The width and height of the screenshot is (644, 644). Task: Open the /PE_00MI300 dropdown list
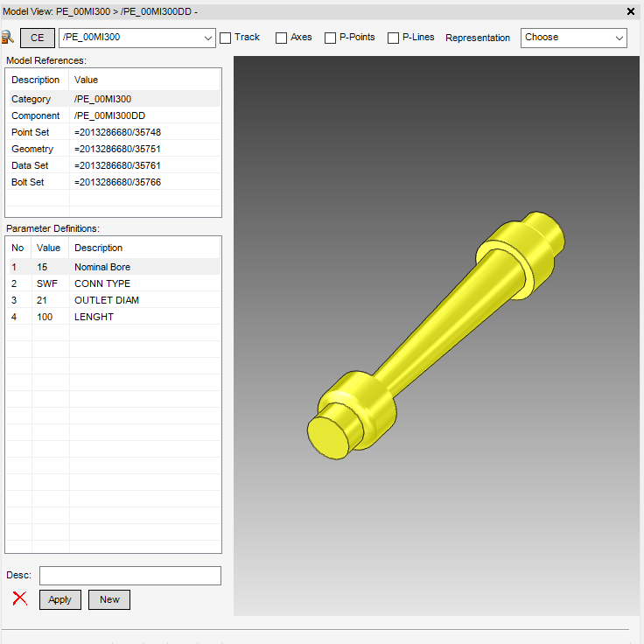pos(207,38)
